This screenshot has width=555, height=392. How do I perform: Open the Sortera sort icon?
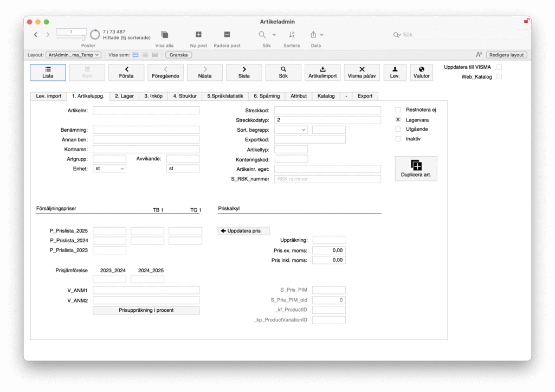click(292, 35)
